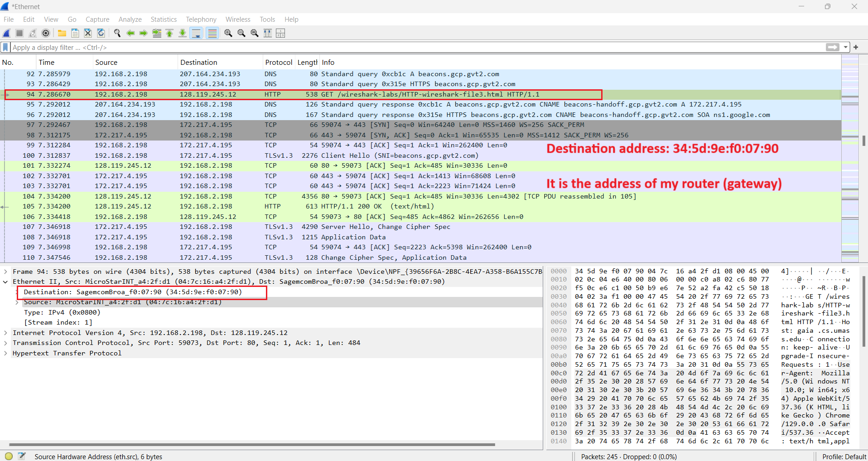This screenshot has height=461, width=868.
Task: Expand the Hypertext Transfer Protocol row
Action: 5,353
